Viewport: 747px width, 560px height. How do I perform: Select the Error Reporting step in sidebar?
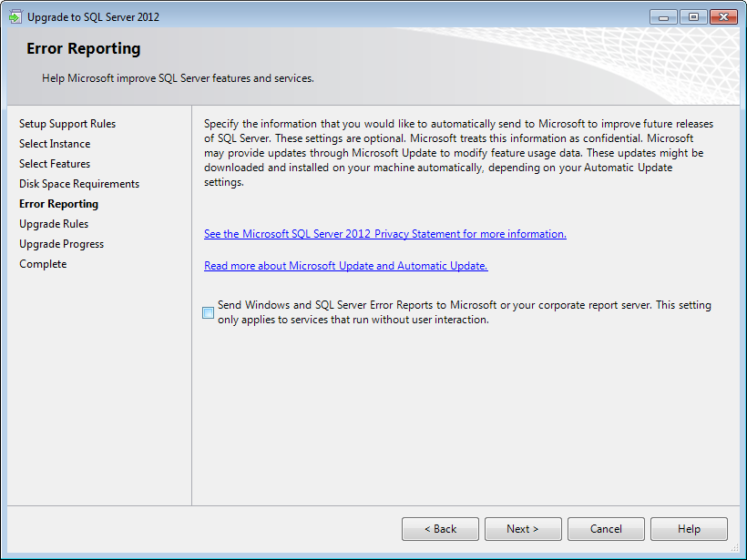coord(58,204)
